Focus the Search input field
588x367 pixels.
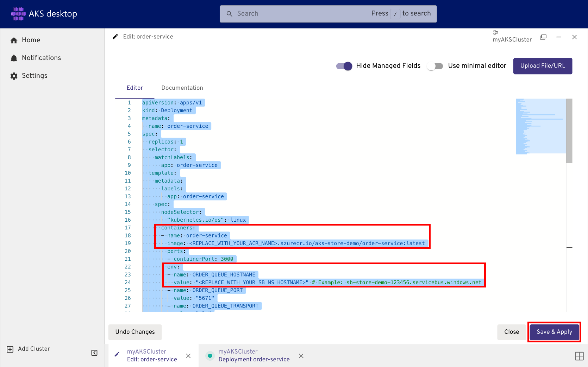pyautogui.click(x=329, y=14)
